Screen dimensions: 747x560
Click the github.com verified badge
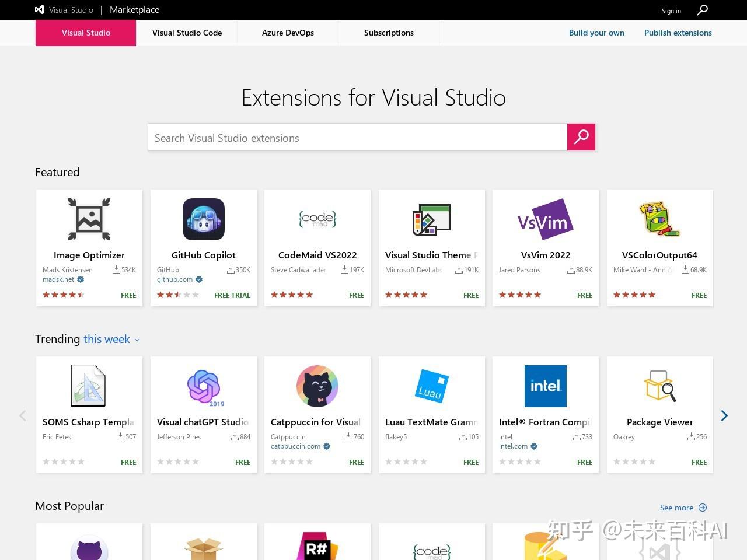pyautogui.click(x=199, y=279)
